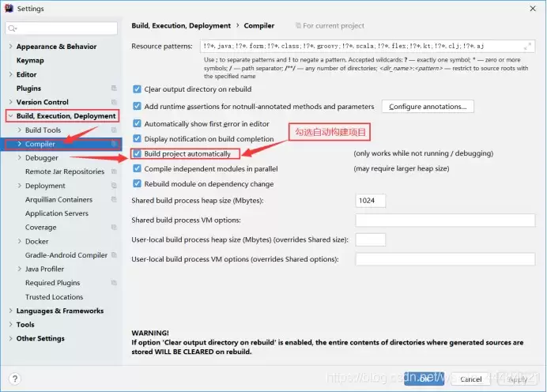This screenshot has width=547, height=392.
Task: Click the project-level icon beside Version Control
Action: click(x=114, y=102)
